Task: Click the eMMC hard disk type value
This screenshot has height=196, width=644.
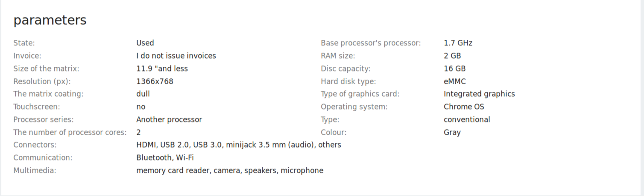Action: [454, 81]
